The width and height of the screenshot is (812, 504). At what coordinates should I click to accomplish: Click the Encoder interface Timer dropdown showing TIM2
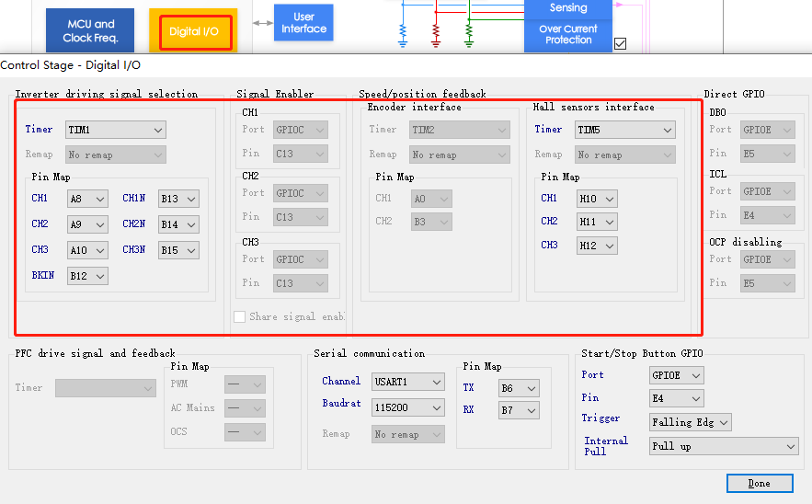(460, 130)
